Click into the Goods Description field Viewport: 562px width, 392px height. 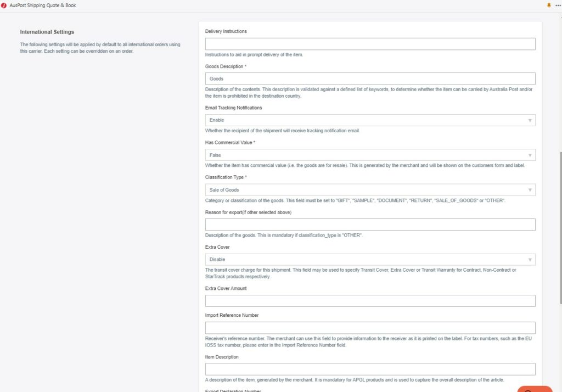tap(370, 79)
